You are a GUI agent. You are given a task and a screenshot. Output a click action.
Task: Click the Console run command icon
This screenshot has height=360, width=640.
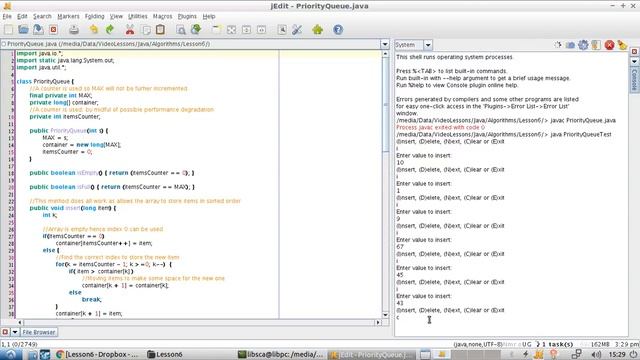click(x=558, y=45)
